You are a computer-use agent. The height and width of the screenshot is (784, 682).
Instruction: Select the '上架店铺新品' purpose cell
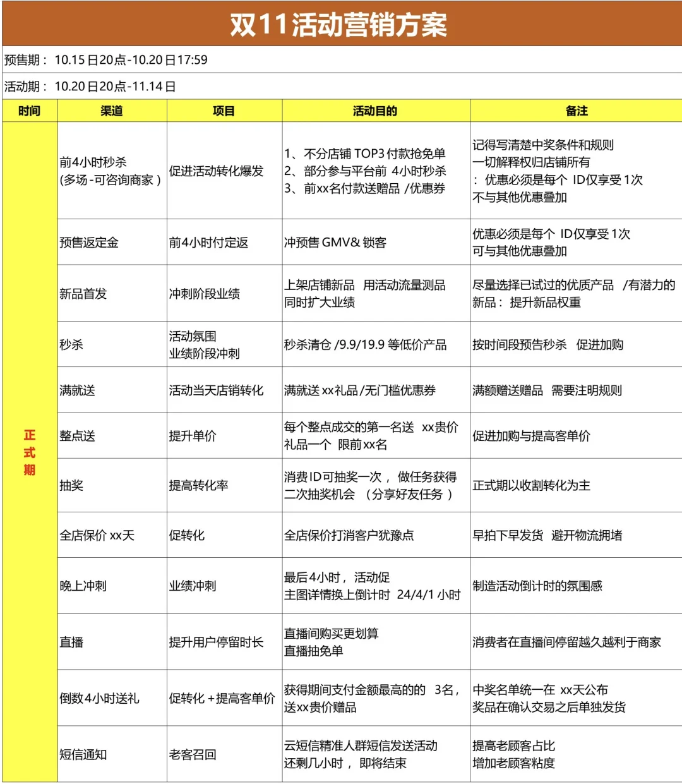[376, 293]
